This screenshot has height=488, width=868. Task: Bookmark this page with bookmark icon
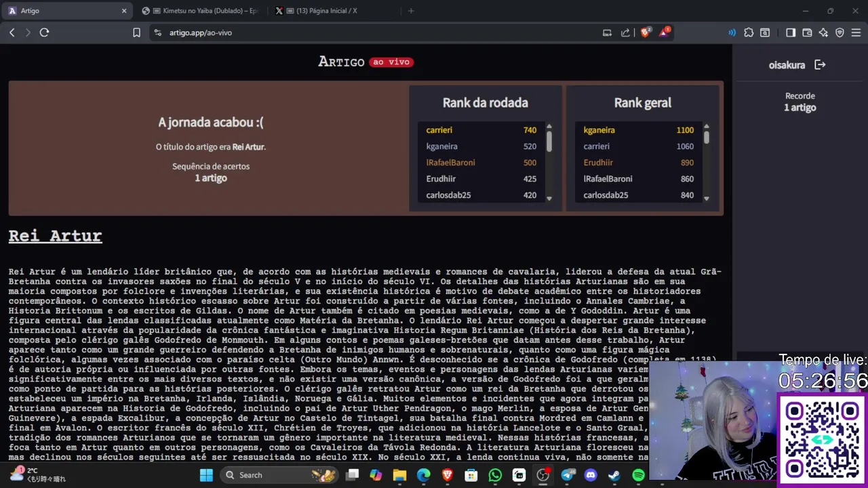coord(136,33)
